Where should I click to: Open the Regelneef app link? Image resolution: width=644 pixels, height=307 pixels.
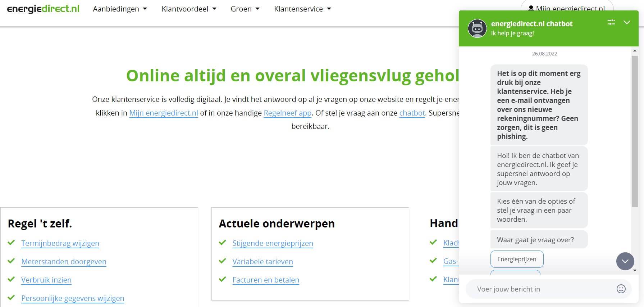(x=288, y=113)
